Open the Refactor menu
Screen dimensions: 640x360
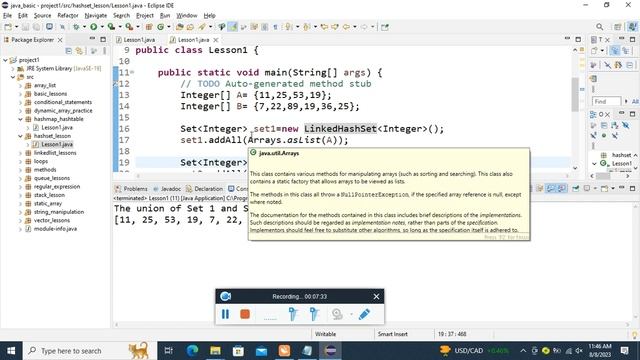pos(68,16)
